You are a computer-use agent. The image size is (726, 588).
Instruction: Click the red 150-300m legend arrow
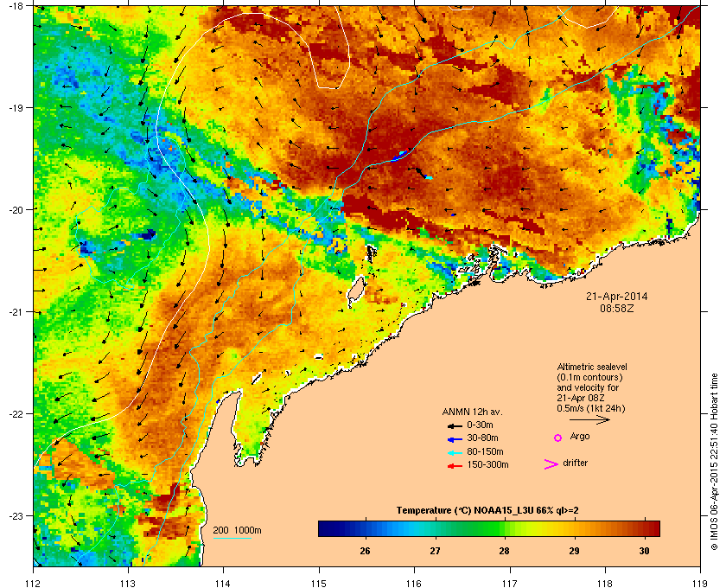(455, 466)
